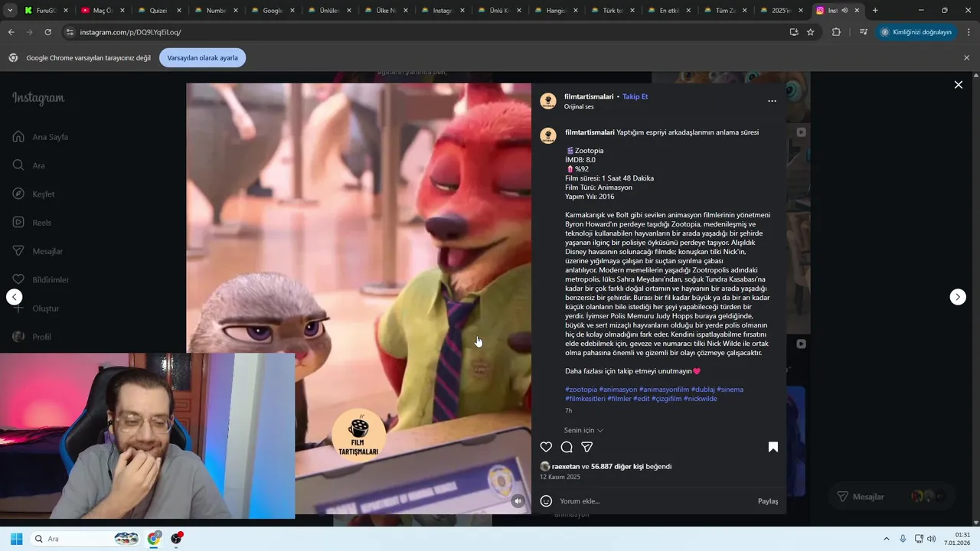Click the Instagram logo in the sidebar
The height and width of the screenshot is (551, 980).
(38, 98)
